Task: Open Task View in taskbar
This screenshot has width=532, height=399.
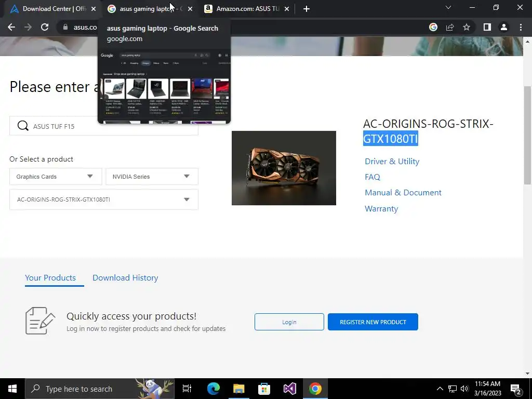Action: pos(187,389)
